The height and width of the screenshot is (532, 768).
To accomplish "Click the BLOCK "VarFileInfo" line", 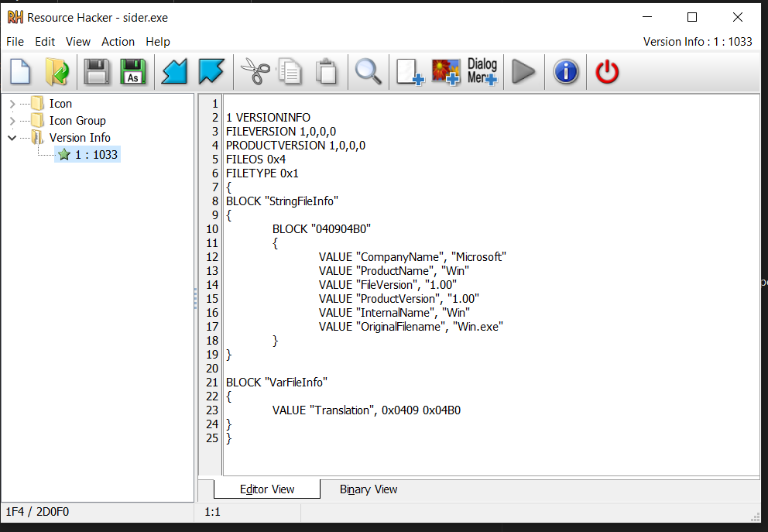I will (276, 383).
